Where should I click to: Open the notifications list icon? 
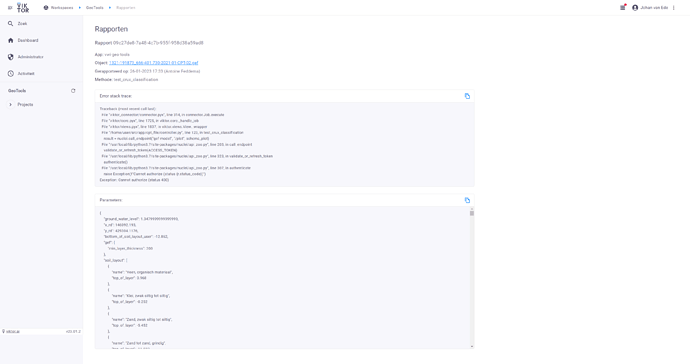tap(623, 7)
